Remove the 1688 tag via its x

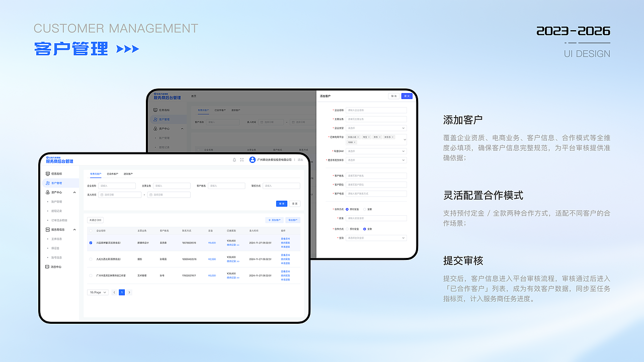[x=354, y=142]
